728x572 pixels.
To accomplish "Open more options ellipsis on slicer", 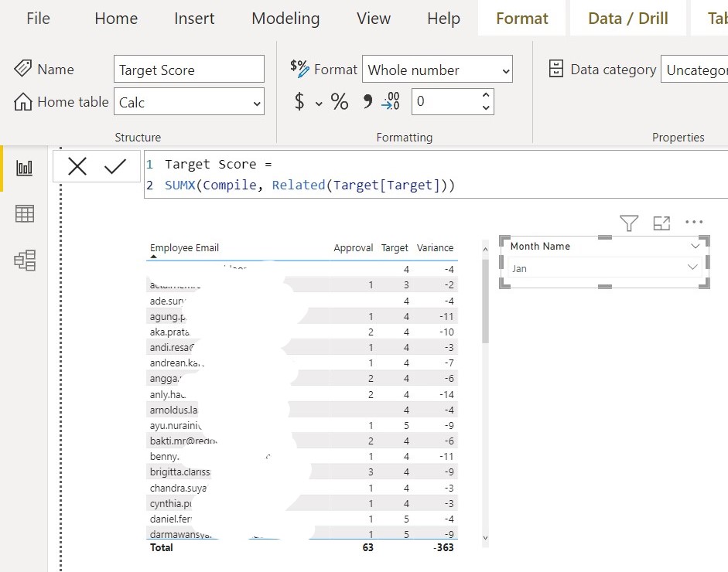I will coord(694,222).
